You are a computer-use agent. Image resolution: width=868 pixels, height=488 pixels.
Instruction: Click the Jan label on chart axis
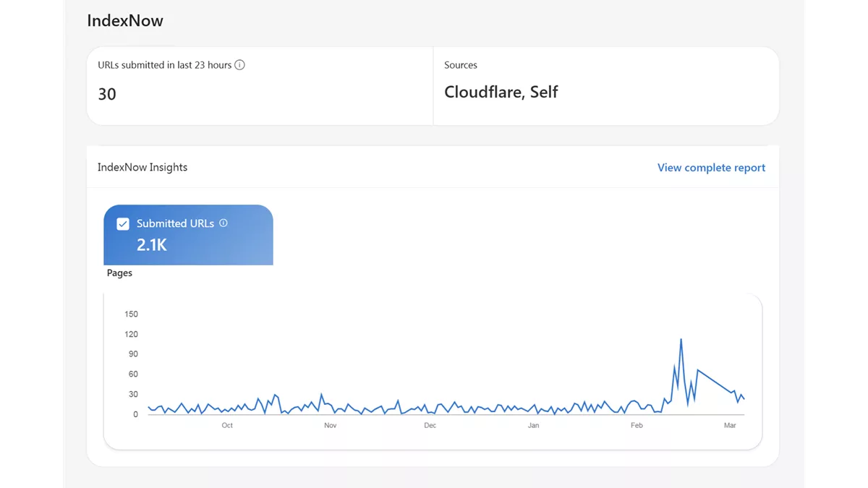534,426
